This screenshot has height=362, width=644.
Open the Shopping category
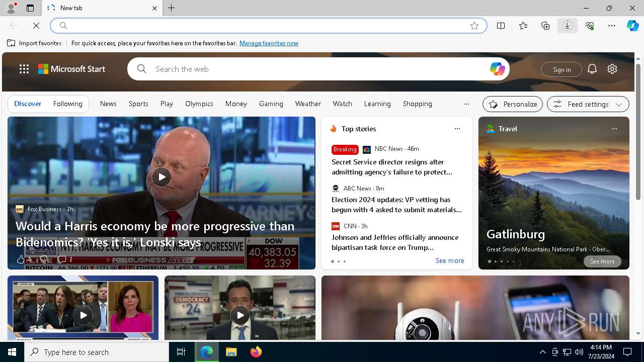(417, 104)
